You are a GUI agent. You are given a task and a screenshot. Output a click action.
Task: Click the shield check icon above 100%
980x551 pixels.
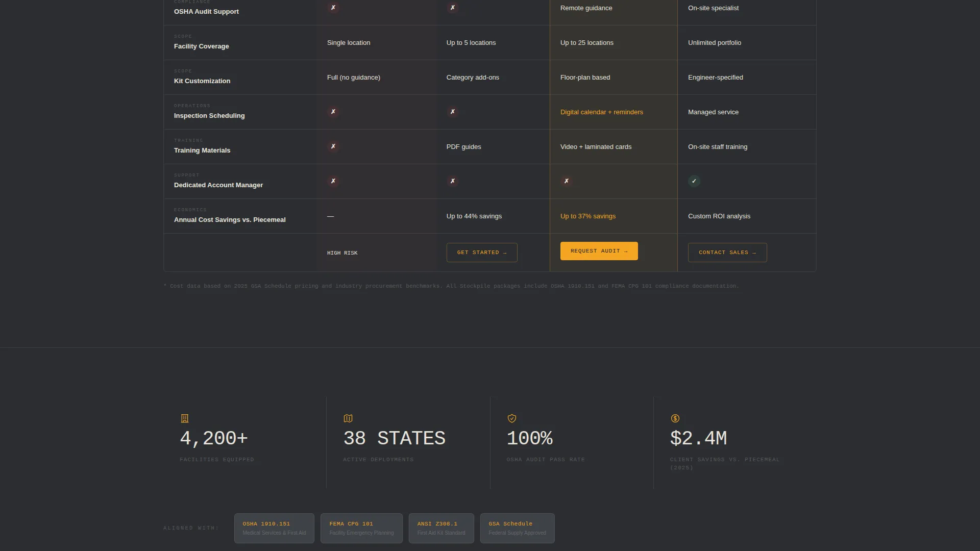click(x=512, y=418)
